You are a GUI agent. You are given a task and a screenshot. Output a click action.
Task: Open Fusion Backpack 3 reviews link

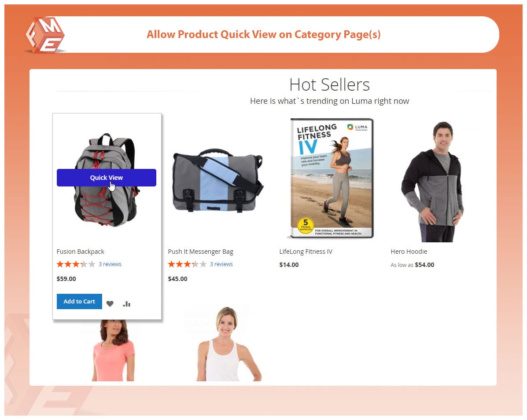[110, 264]
